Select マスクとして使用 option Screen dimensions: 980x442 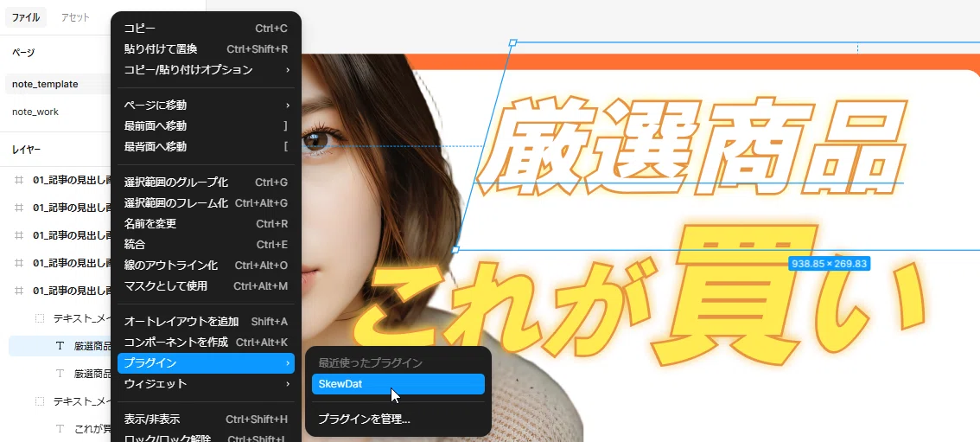point(206,285)
